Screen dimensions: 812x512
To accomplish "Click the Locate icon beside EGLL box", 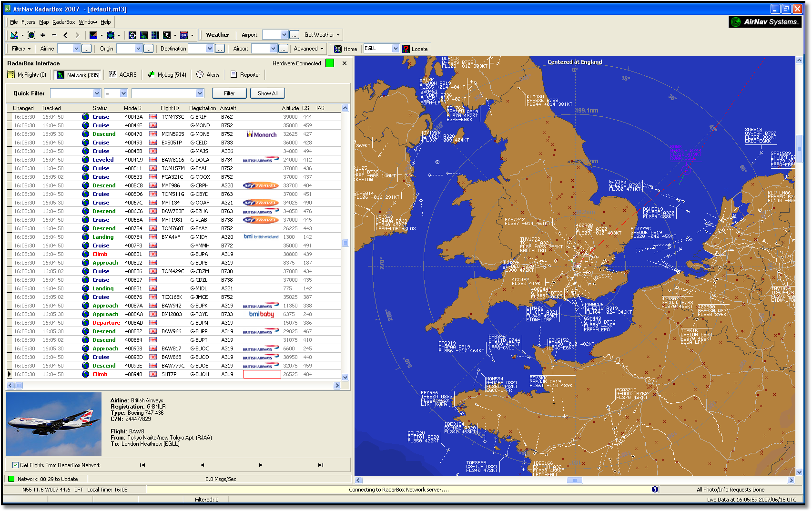I will [405, 49].
